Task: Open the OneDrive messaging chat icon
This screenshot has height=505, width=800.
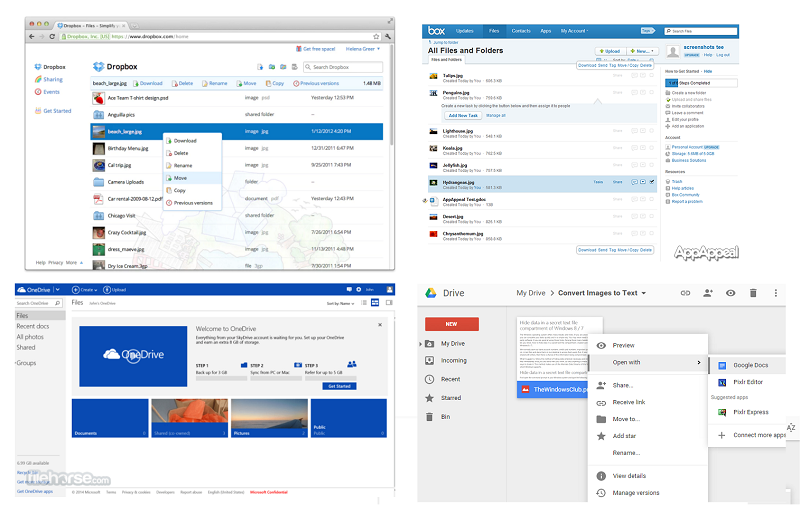Action: (x=349, y=289)
